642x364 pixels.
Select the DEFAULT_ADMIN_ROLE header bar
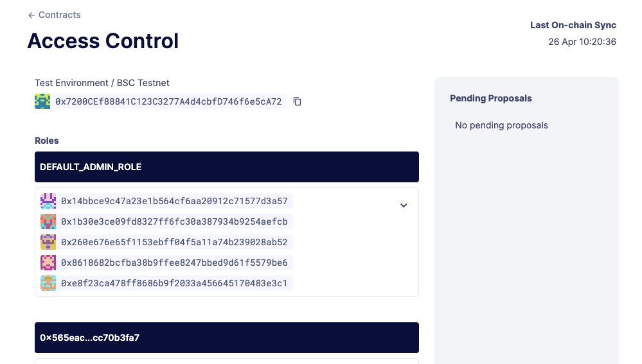[x=226, y=167]
